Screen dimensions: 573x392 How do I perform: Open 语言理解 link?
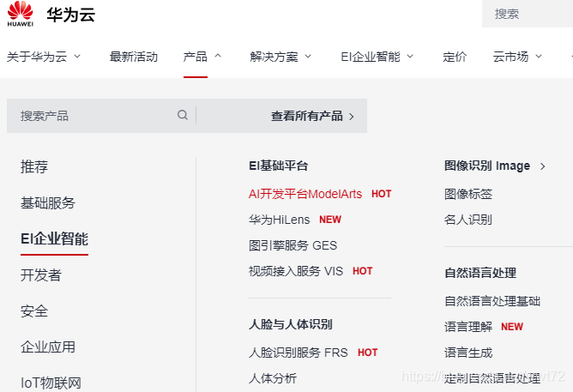pos(468,327)
